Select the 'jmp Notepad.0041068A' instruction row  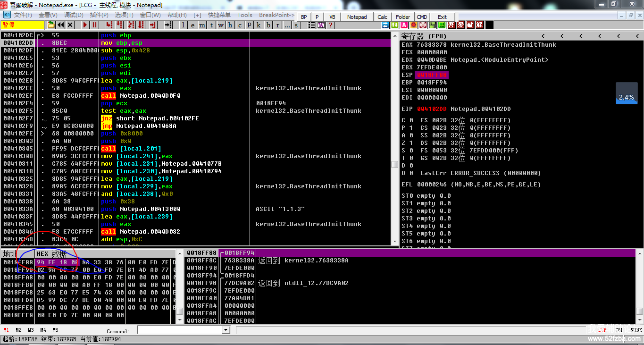pos(196,126)
